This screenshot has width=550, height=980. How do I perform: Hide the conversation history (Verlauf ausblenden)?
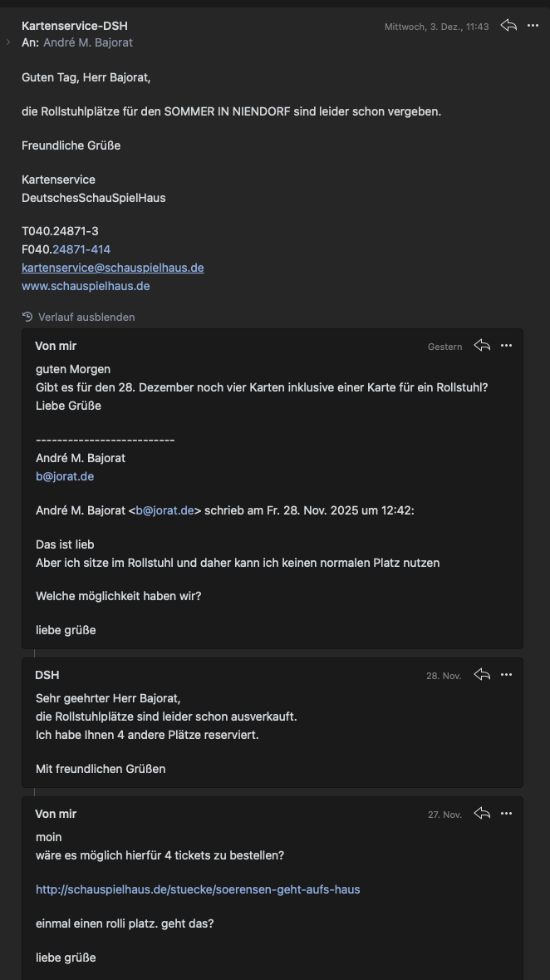pos(86,317)
